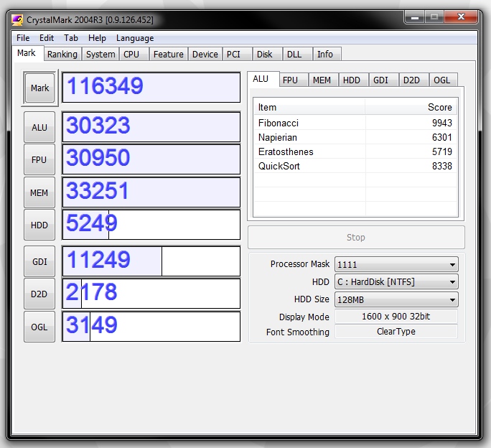Minimize the CrystalMark window

click(x=415, y=17)
